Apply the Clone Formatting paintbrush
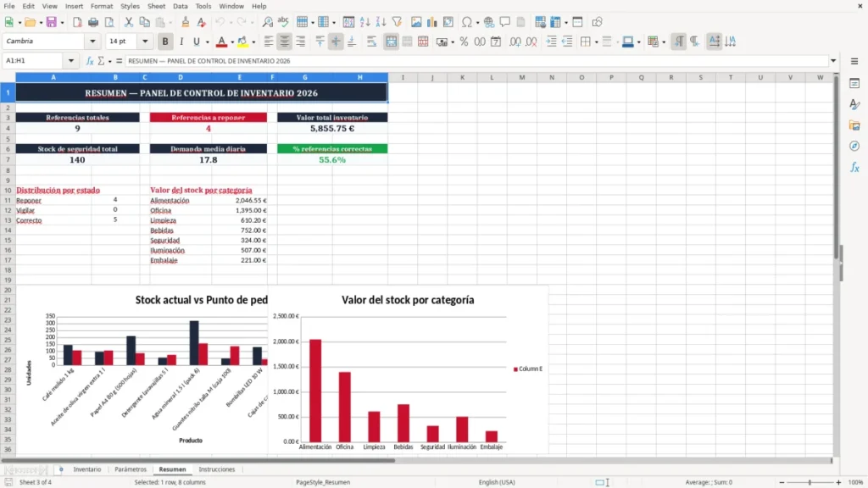This screenshot has height=488, width=868. [185, 22]
